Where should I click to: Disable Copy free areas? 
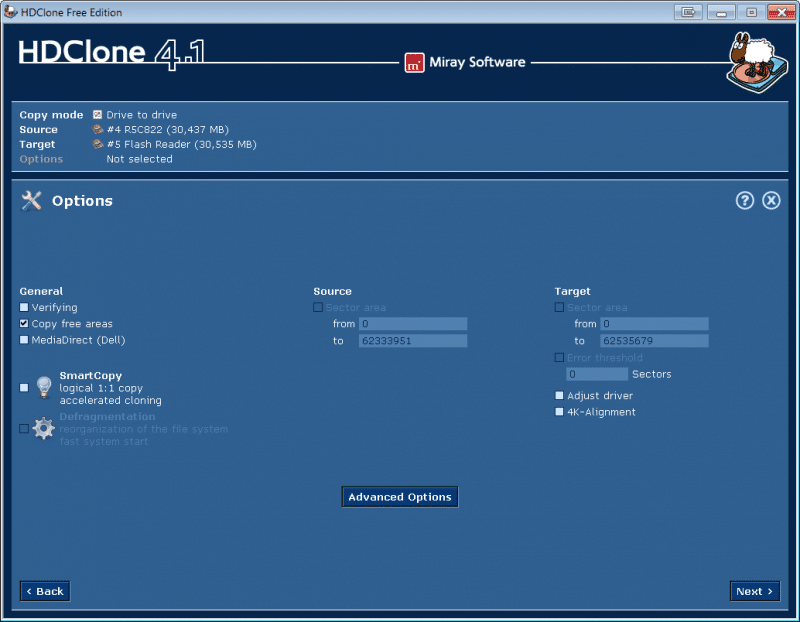click(x=23, y=323)
